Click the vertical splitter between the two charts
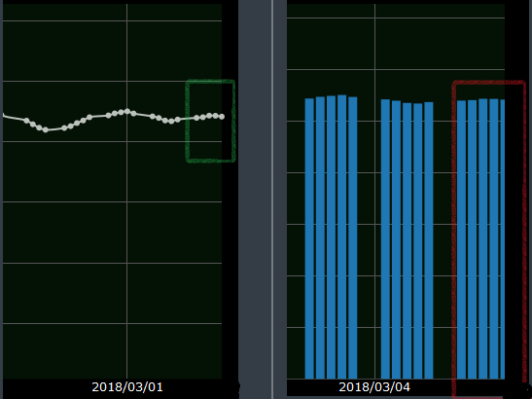This screenshot has width=532, height=399. 272,199
